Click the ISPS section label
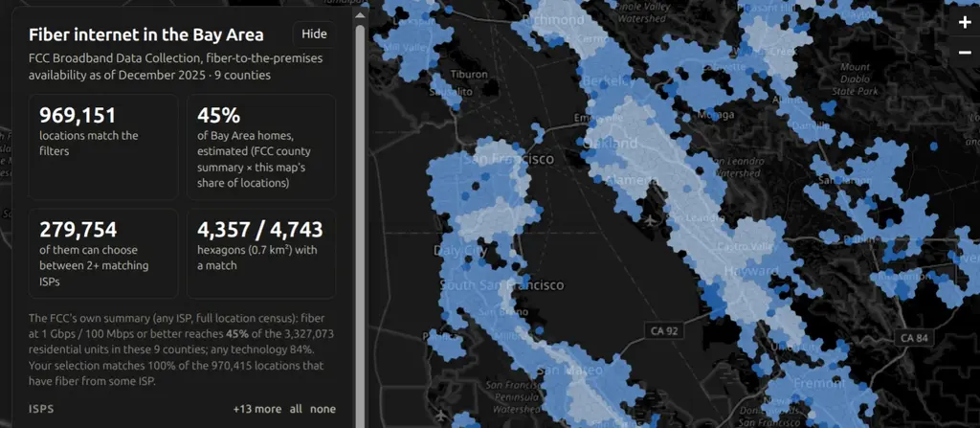980x428 pixels. click(x=41, y=409)
